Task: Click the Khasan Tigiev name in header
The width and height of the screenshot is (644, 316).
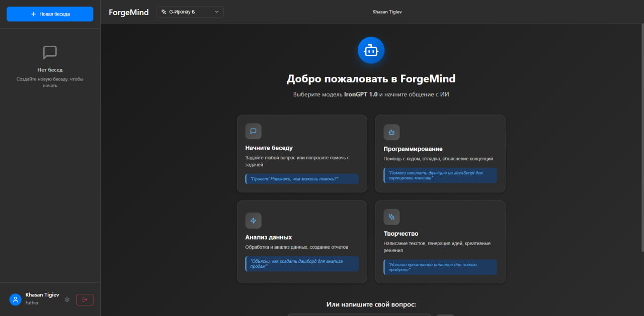Action: click(386, 12)
